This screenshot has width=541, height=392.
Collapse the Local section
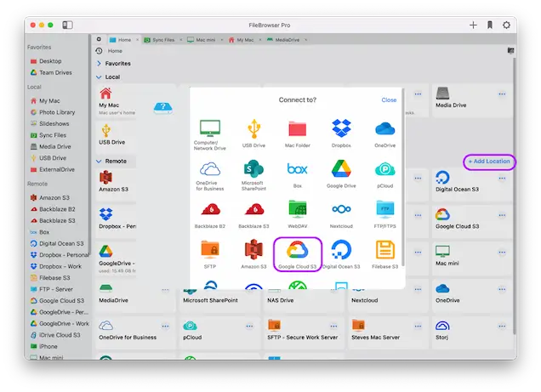(99, 77)
